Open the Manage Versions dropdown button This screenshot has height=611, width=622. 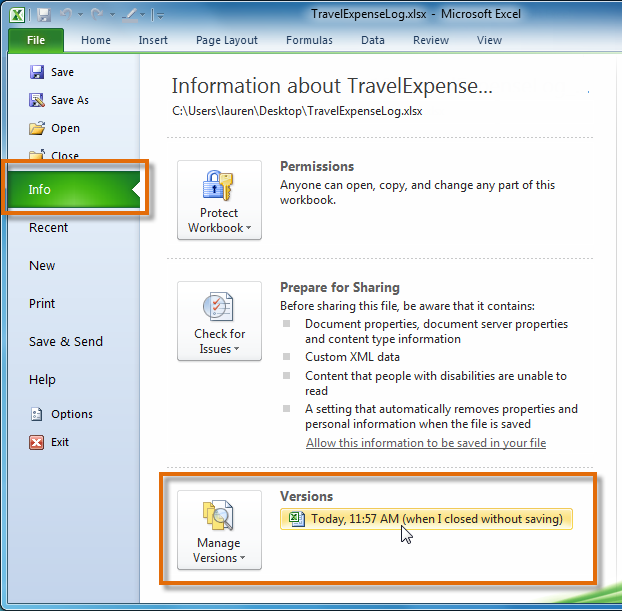(219, 530)
